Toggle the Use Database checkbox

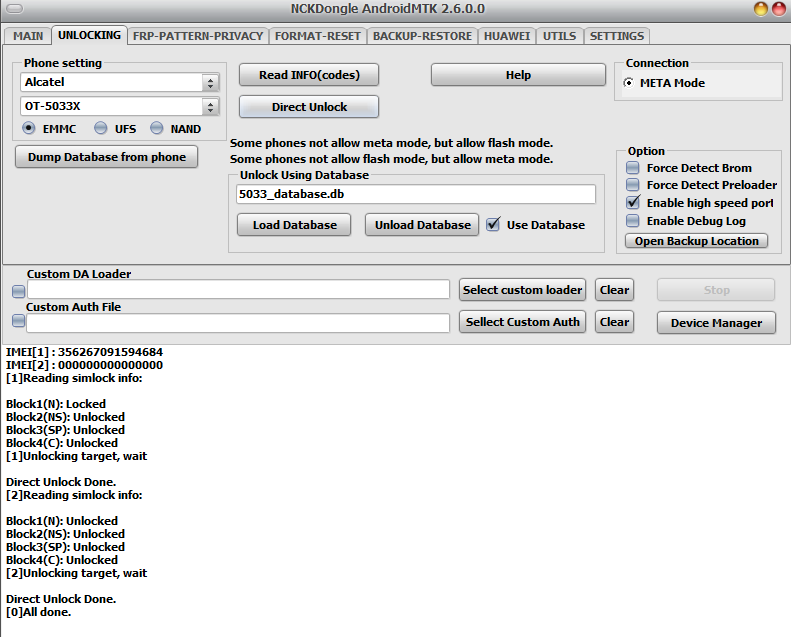(x=493, y=224)
